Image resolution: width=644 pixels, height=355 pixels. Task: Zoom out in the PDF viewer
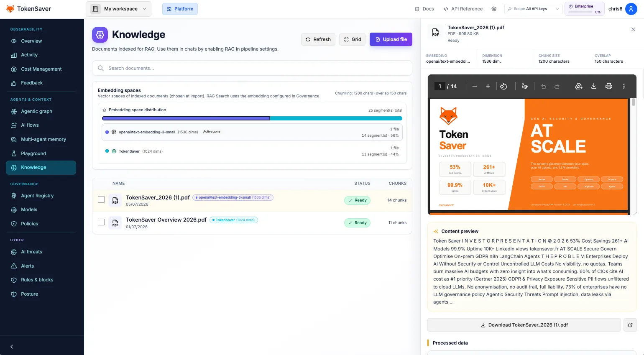(x=475, y=86)
